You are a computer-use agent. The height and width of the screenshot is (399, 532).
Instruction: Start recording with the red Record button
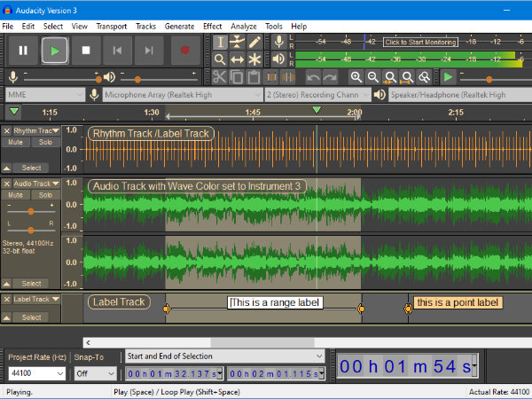[185, 51]
